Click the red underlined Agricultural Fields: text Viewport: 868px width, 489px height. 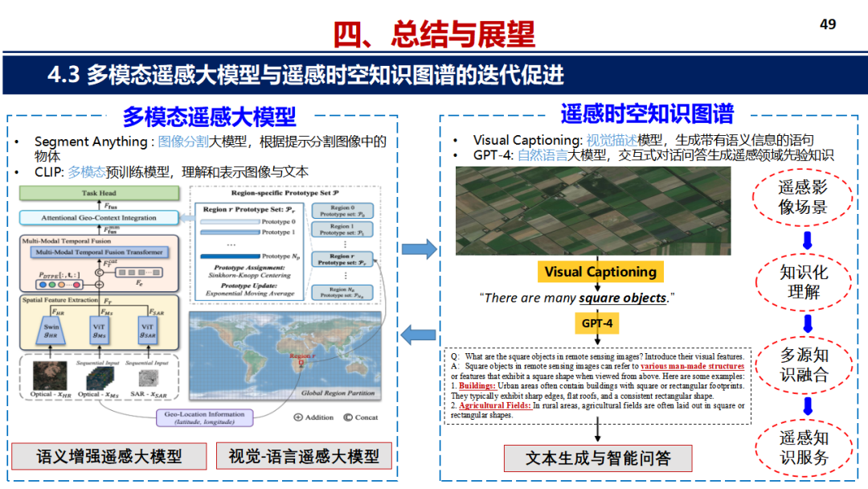tap(495, 405)
